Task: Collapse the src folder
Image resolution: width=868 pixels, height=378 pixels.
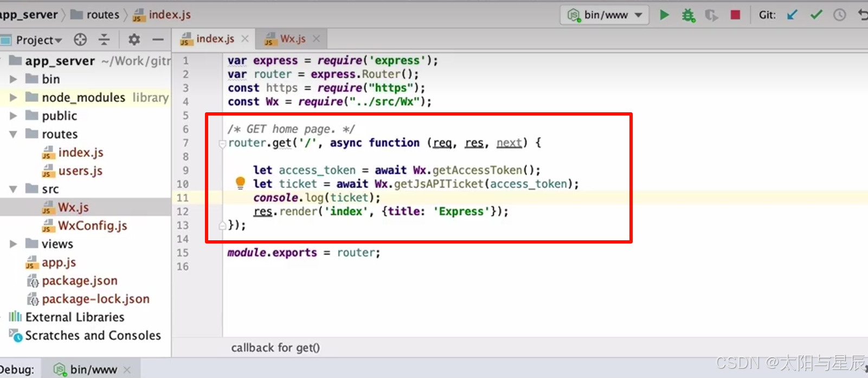Action: point(14,189)
